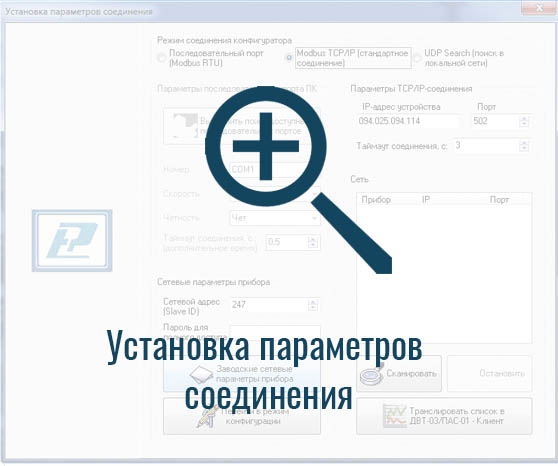
Task: Click the pencil icon for configuration mode
Action: tap(207, 417)
